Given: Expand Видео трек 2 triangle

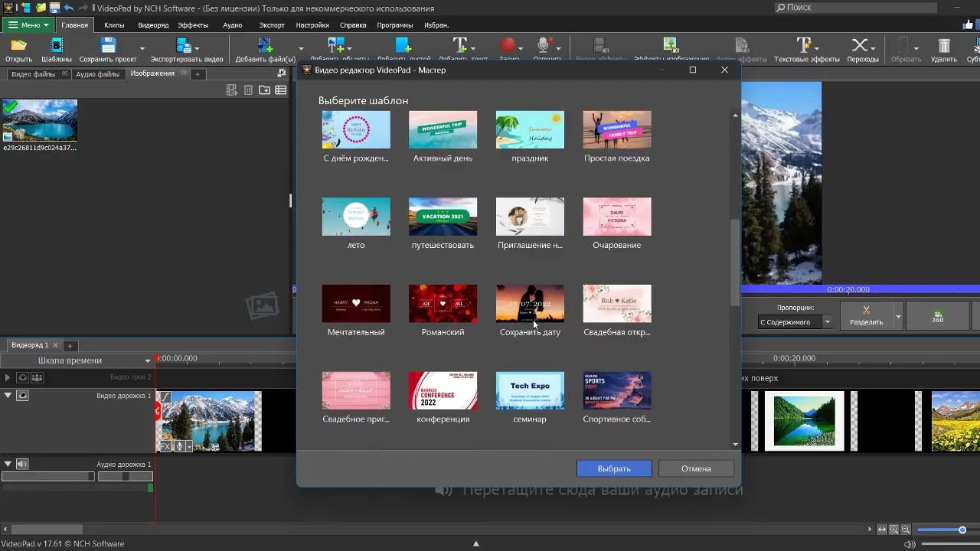Looking at the screenshot, I should coord(8,377).
